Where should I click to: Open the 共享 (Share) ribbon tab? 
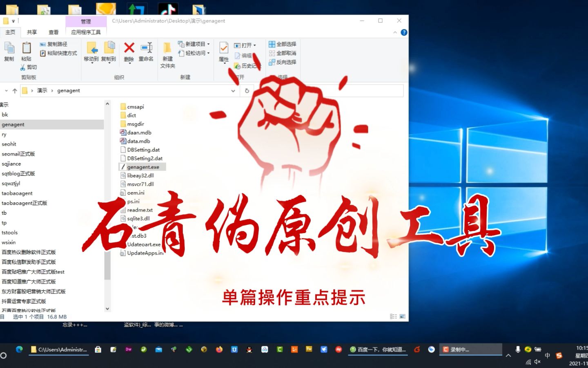tap(31, 32)
